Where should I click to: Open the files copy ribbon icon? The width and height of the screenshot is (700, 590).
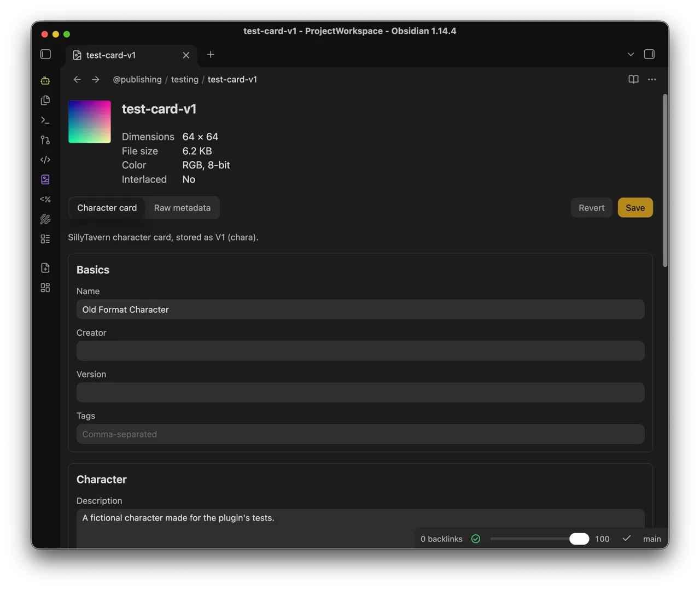point(45,100)
